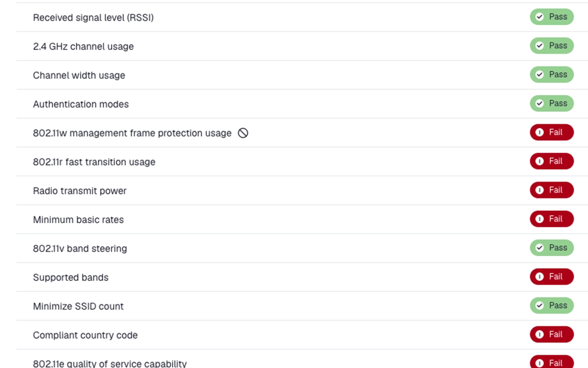The height and width of the screenshot is (368, 588).
Task: Click the Fail badge for Radio transmit power
Action: [552, 190]
